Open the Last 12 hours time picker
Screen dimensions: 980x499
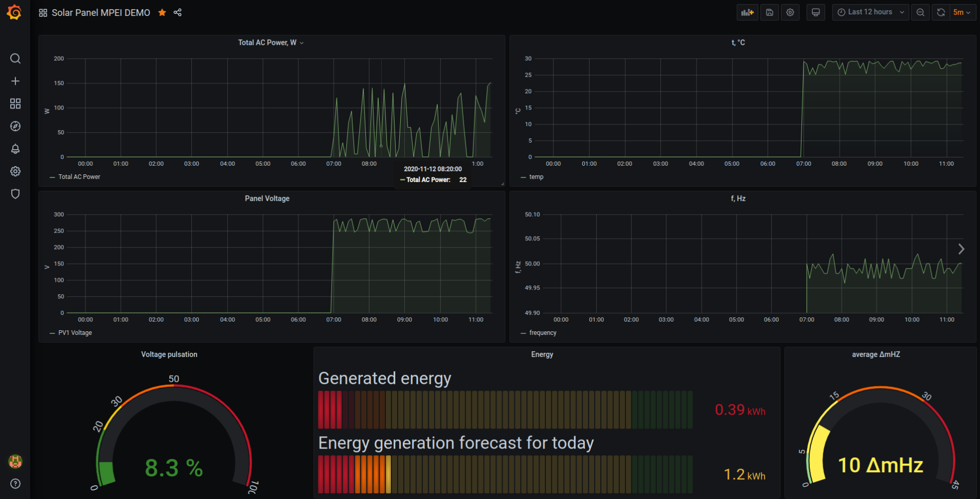(870, 12)
